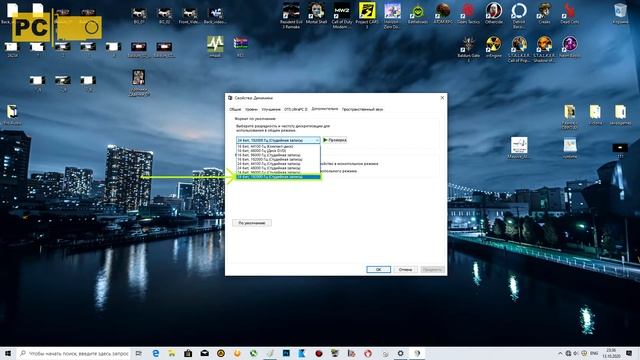Viewport: 640px width, 360px height.
Task: Choose 24 бит, 192000 Гц highlighted option
Action: 278,177
